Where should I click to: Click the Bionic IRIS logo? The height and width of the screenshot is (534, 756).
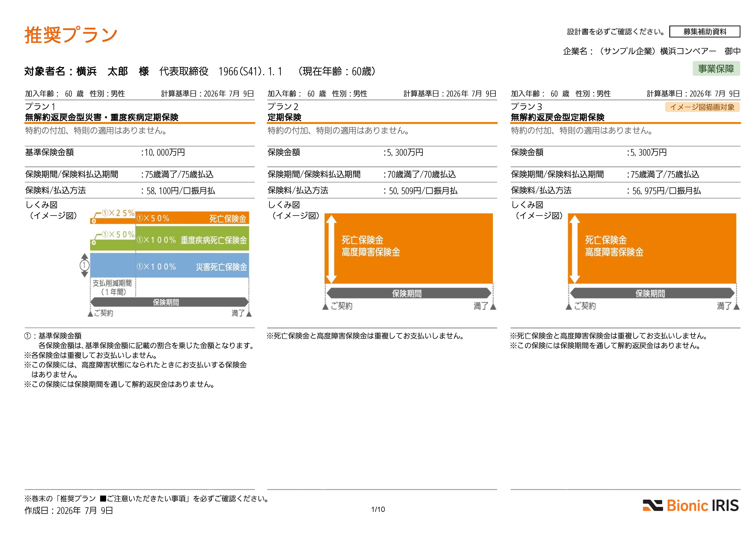click(x=690, y=505)
